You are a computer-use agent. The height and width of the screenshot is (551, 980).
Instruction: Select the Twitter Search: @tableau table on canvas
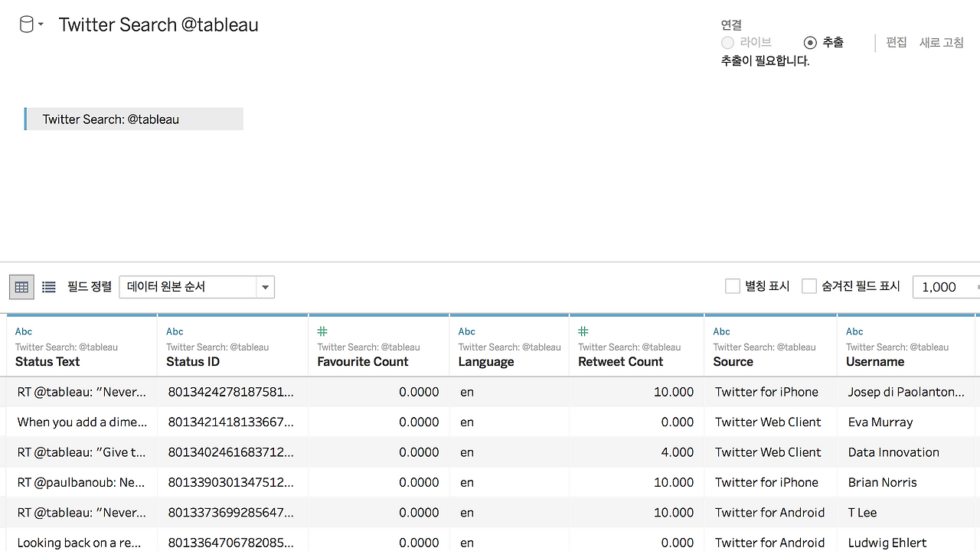tap(134, 119)
